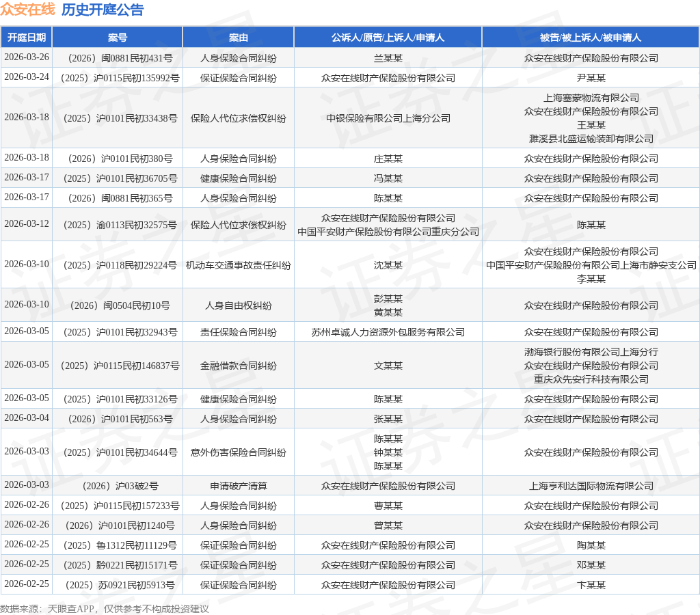Select case number (2025)沪0115民初146837号

[x=120, y=366]
